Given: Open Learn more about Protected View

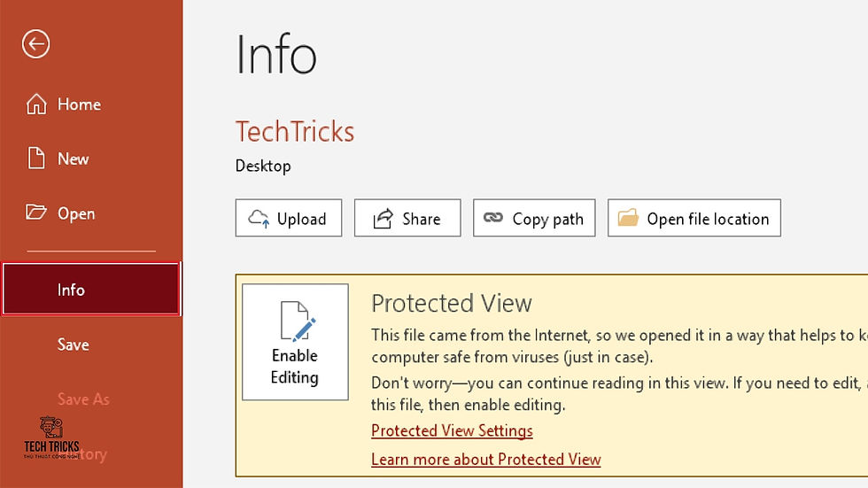Looking at the screenshot, I should tap(486, 460).
